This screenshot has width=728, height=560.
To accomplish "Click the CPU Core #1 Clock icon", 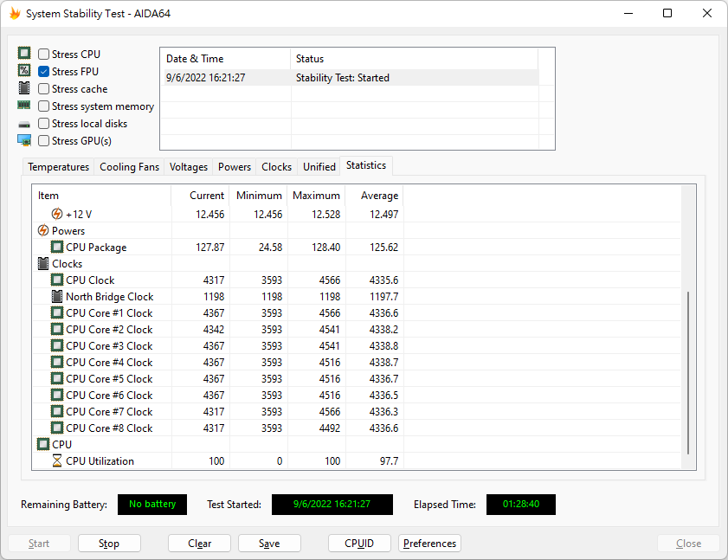I will 56,313.
